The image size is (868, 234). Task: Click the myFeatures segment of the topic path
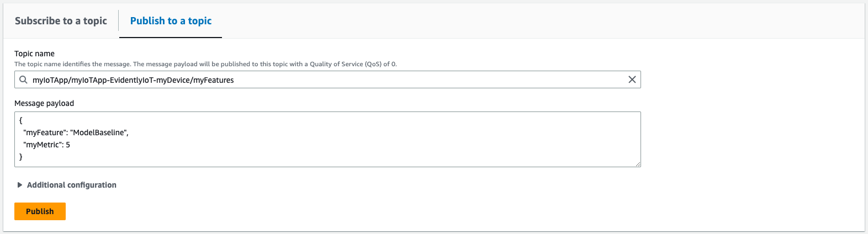click(x=213, y=80)
